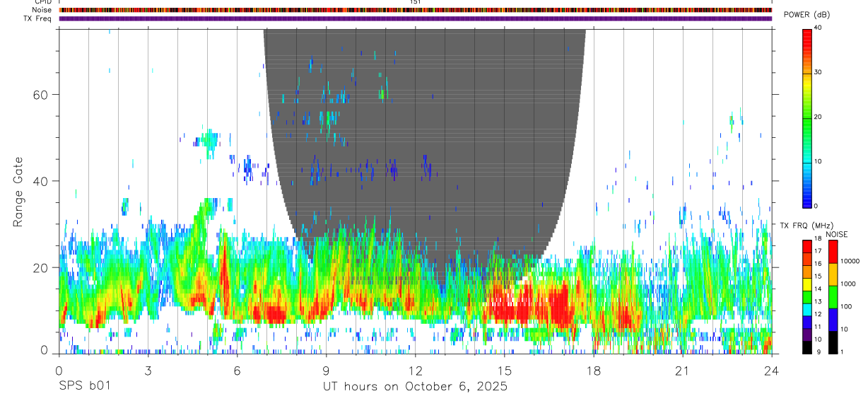The image size is (868, 401).
Task: Click the 40 tick on power colorbar
Action: point(819,28)
